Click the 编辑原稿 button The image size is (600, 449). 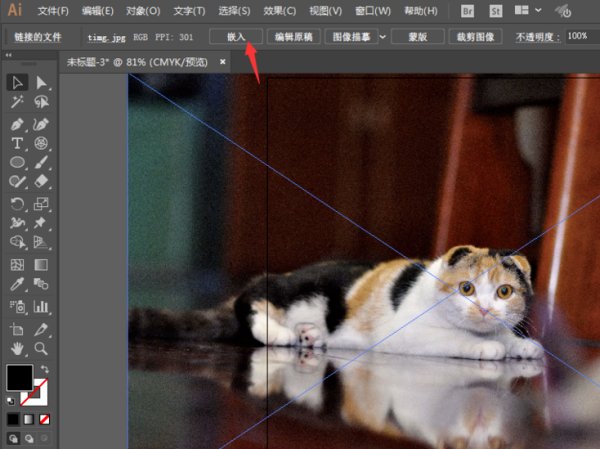tap(293, 37)
